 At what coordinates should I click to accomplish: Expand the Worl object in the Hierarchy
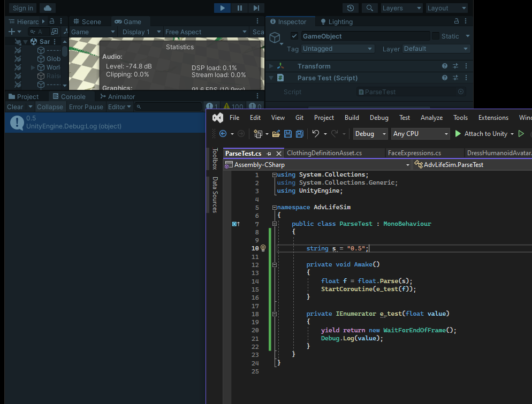33,67
